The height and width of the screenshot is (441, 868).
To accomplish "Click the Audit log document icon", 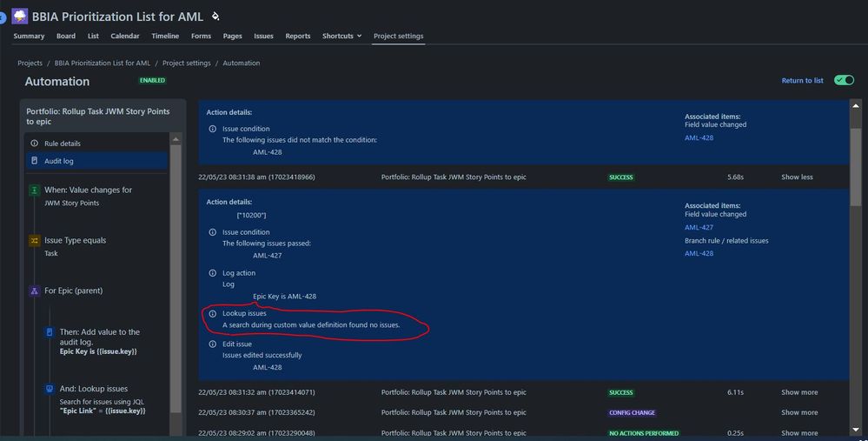I will coord(35,161).
